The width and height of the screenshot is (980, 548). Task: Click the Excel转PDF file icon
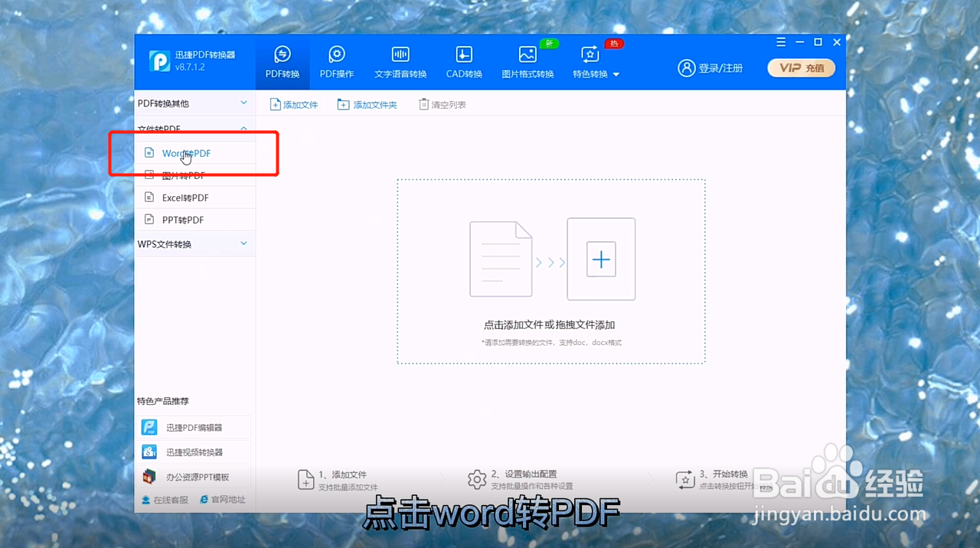149,197
